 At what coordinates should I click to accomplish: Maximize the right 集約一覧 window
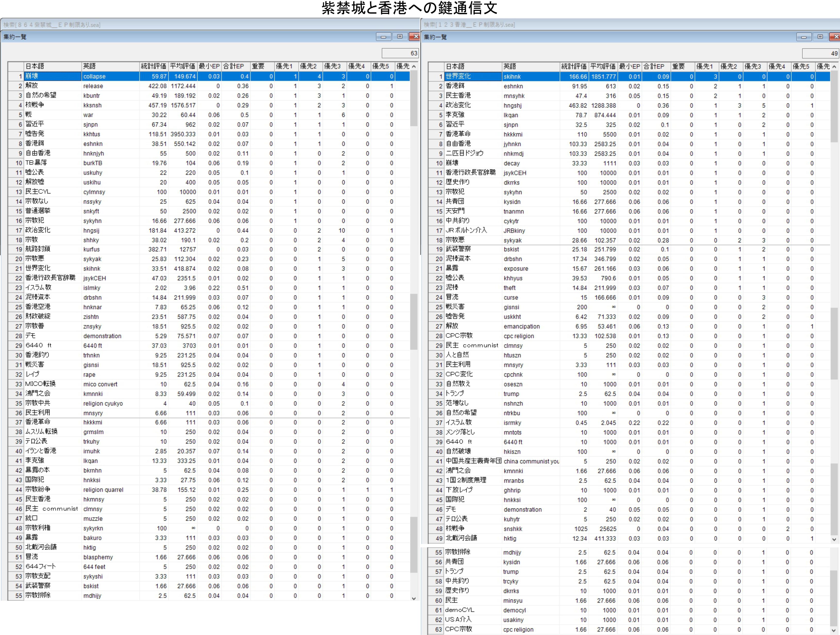coord(820,37)
